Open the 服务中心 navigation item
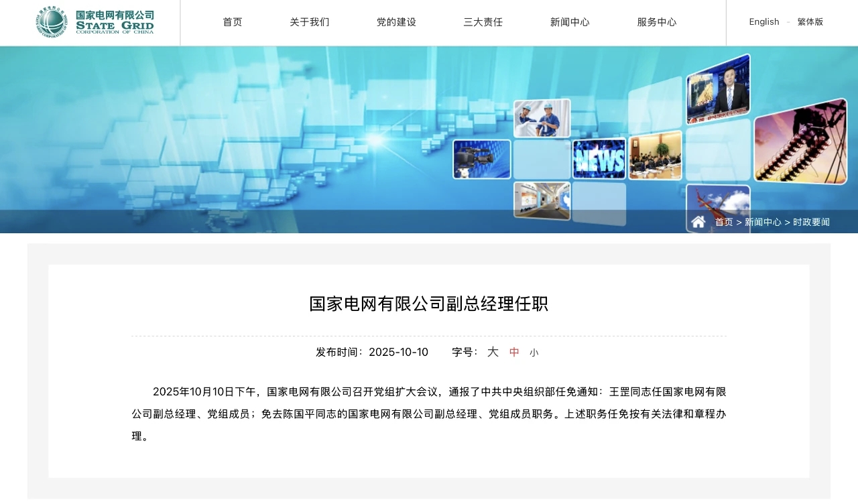Viewport: 858px width, 504px height. 657,22
